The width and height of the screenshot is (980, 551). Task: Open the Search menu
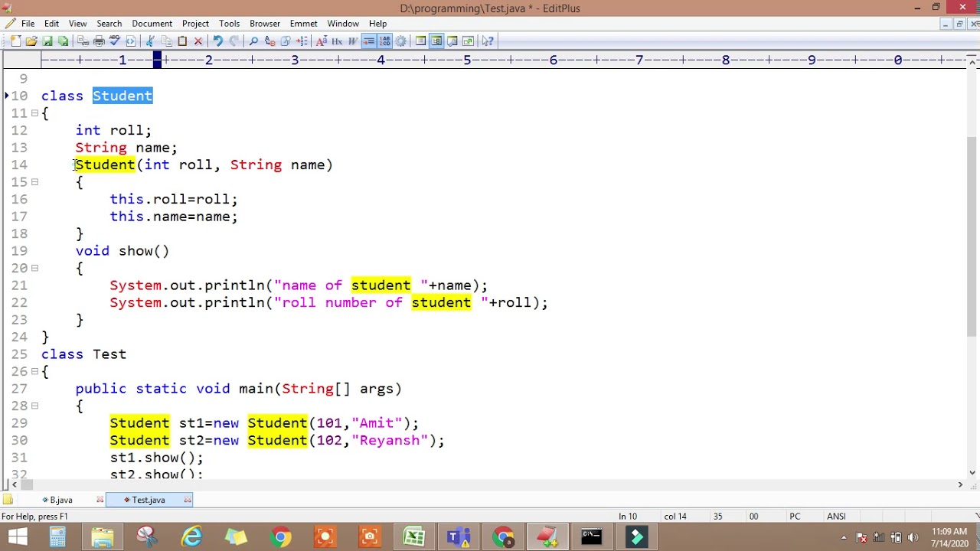[109, 24]
